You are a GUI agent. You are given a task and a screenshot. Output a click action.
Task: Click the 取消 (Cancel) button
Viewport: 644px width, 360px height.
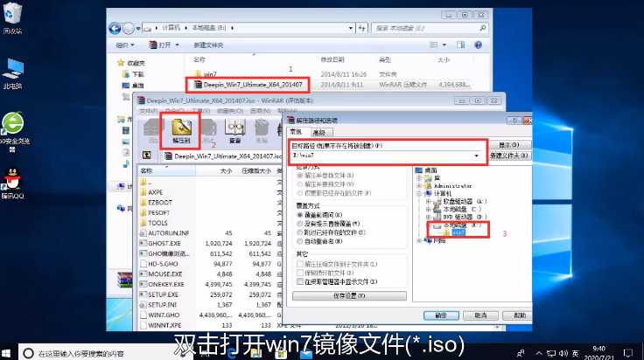480,315
